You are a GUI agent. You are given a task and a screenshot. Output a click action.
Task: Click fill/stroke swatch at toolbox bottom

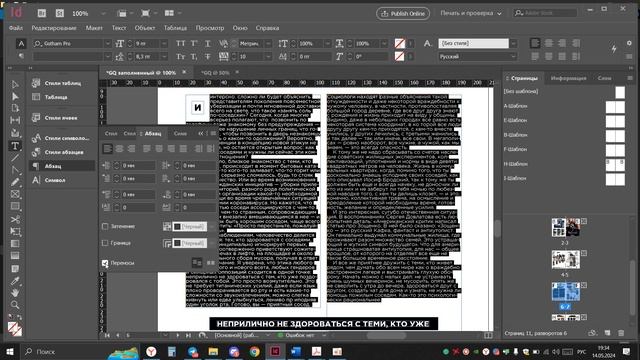(x=15, y=329)
